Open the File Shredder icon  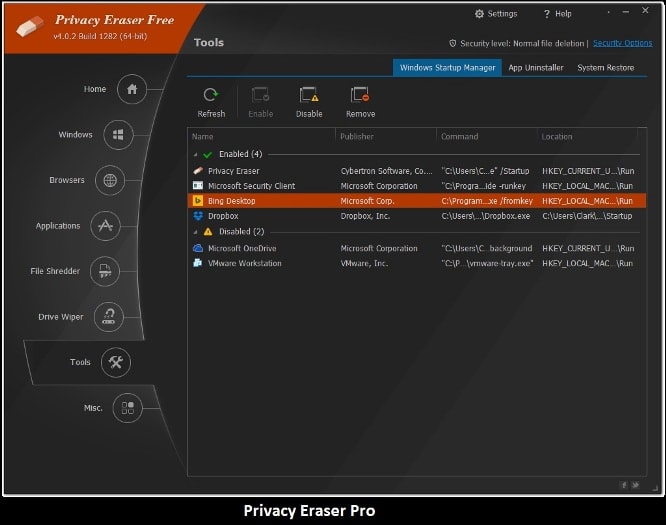[105, 271]
